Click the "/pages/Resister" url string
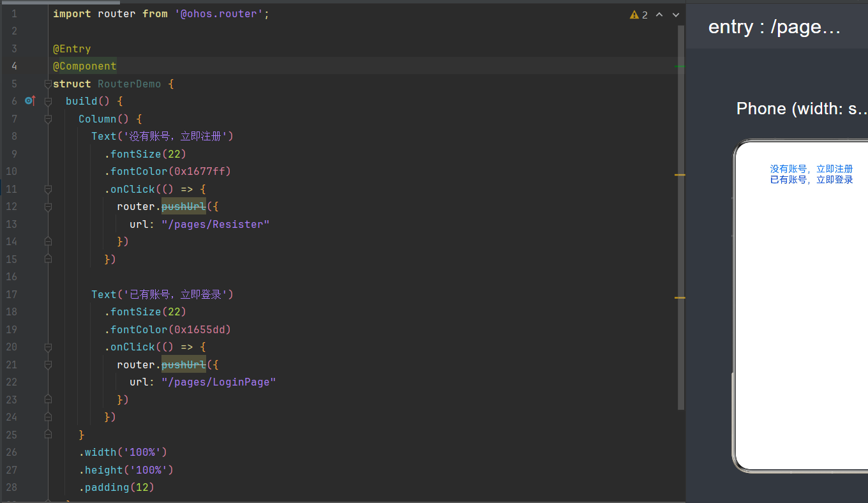This screenshot has width=868, height=503. [216, 224]
